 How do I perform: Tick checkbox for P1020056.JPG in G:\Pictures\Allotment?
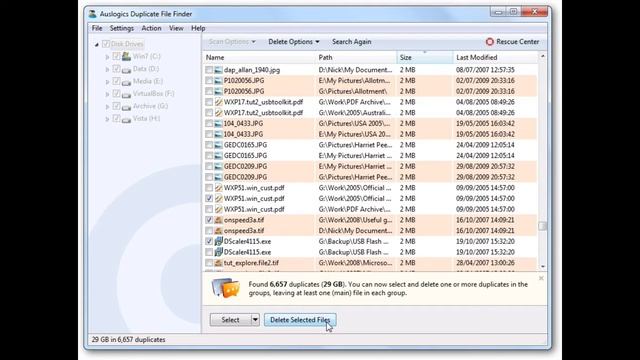[x=209, y=91]
